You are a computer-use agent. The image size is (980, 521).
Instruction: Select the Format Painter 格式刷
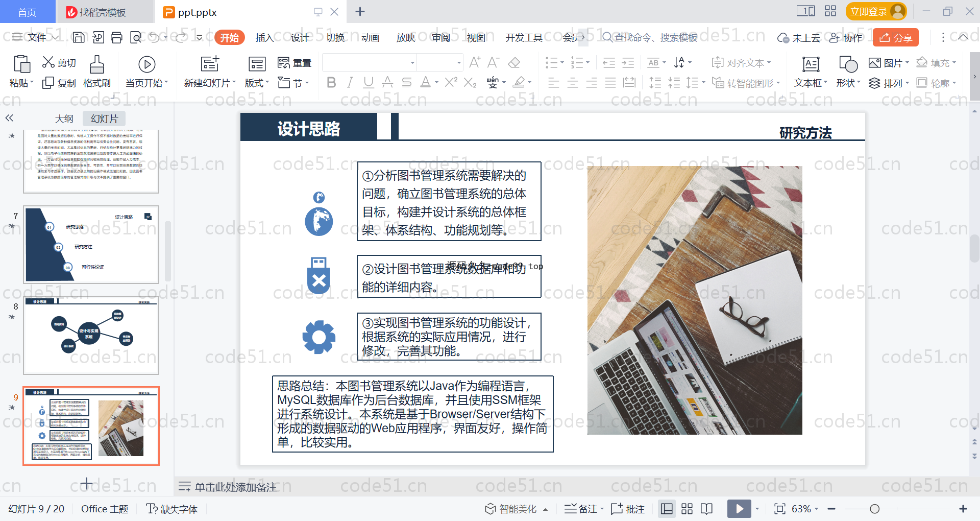click(97, 72)
